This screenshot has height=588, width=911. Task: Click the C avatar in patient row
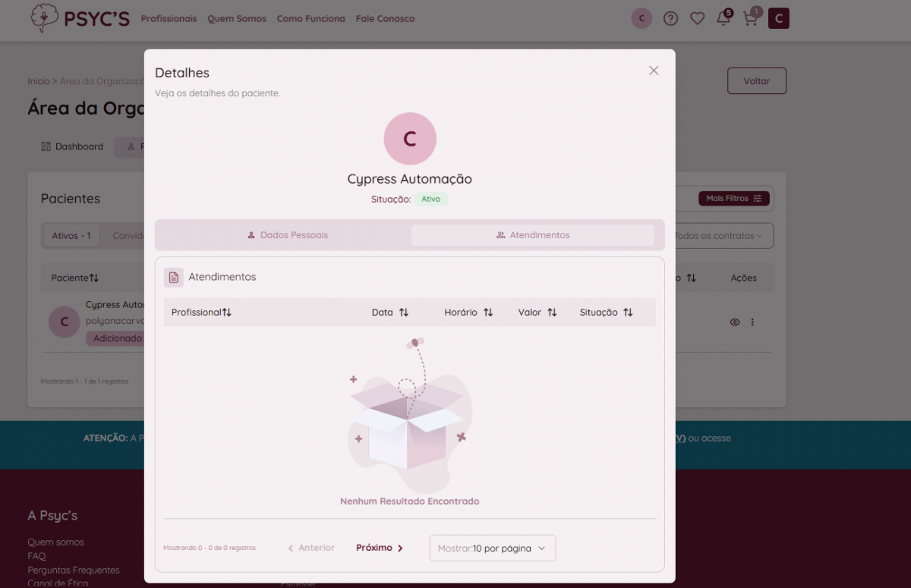pyautogui.click(x=64, y=322)
